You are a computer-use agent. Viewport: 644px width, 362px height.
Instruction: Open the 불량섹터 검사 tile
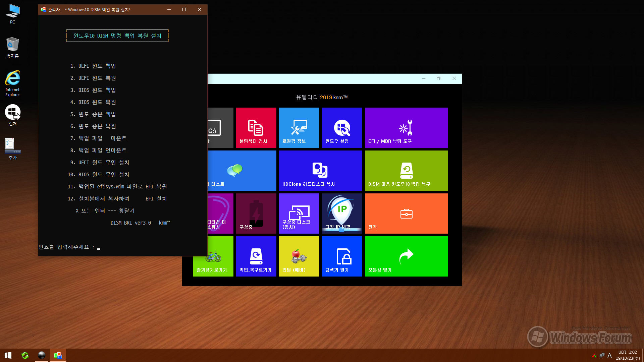[x=256, y=128]
